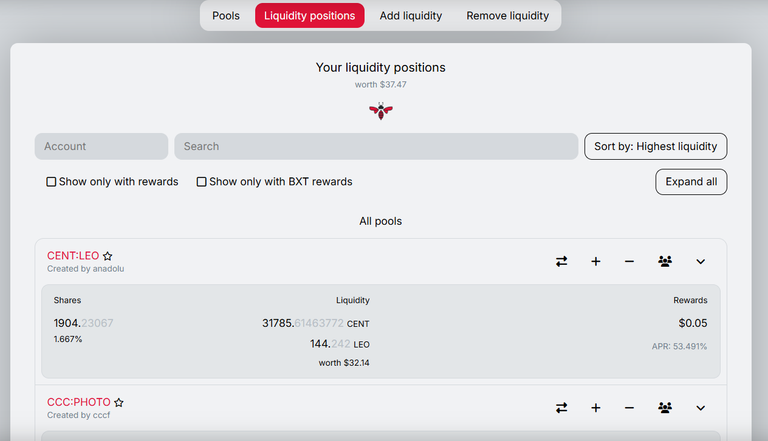Click the swap icon for CENT:LEO pool
768x441 pixels.
tap(561, 262)
